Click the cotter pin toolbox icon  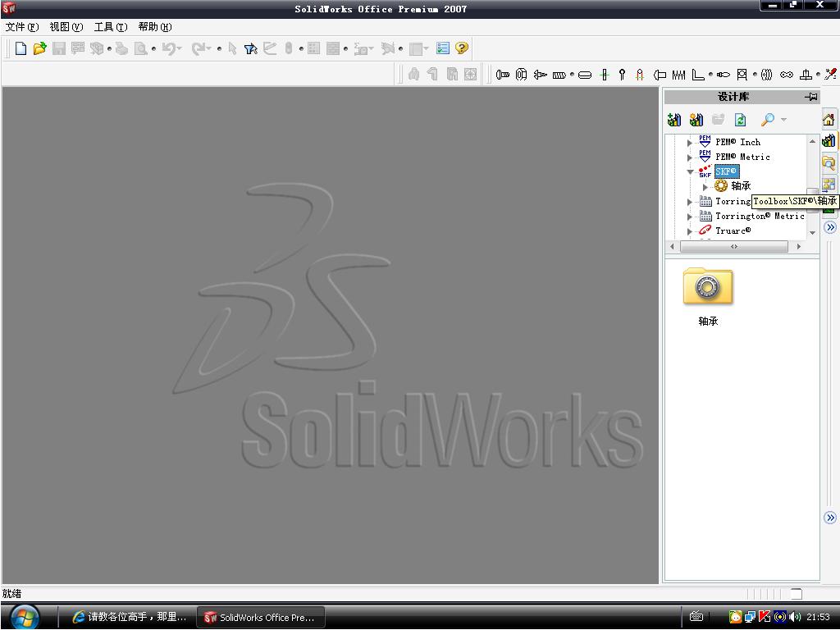pos(622,75)
